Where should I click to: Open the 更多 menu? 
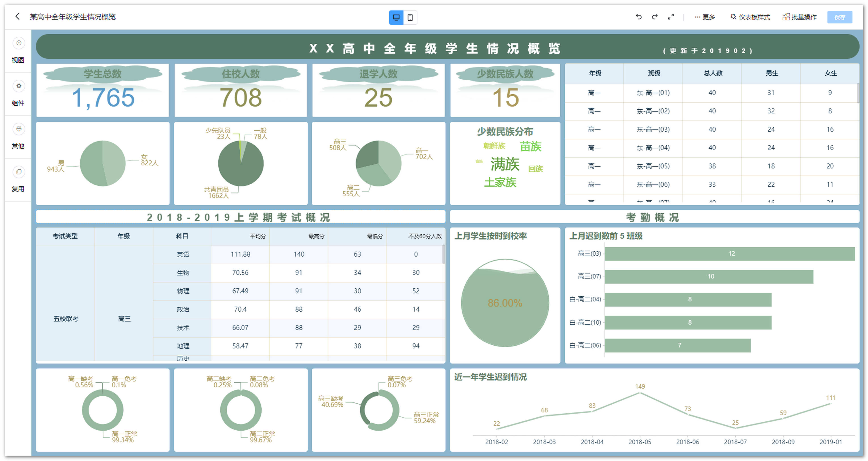tap(705, 17)
